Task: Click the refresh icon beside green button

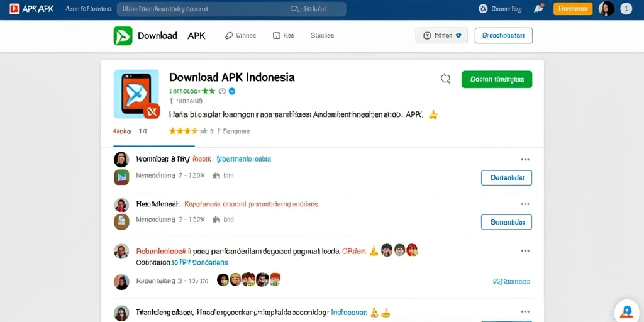Action: [446, 79]
